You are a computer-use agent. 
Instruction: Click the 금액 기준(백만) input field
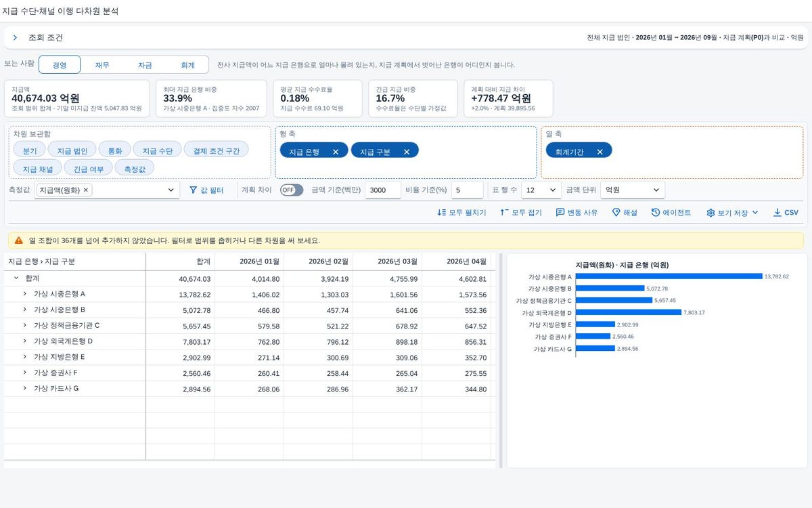pyautogui.click(x=383, y=190)
